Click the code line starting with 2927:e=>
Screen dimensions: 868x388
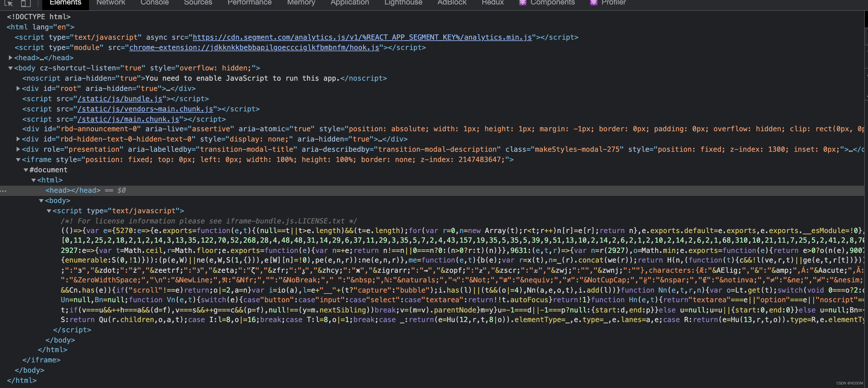click(x=462, y=250)
